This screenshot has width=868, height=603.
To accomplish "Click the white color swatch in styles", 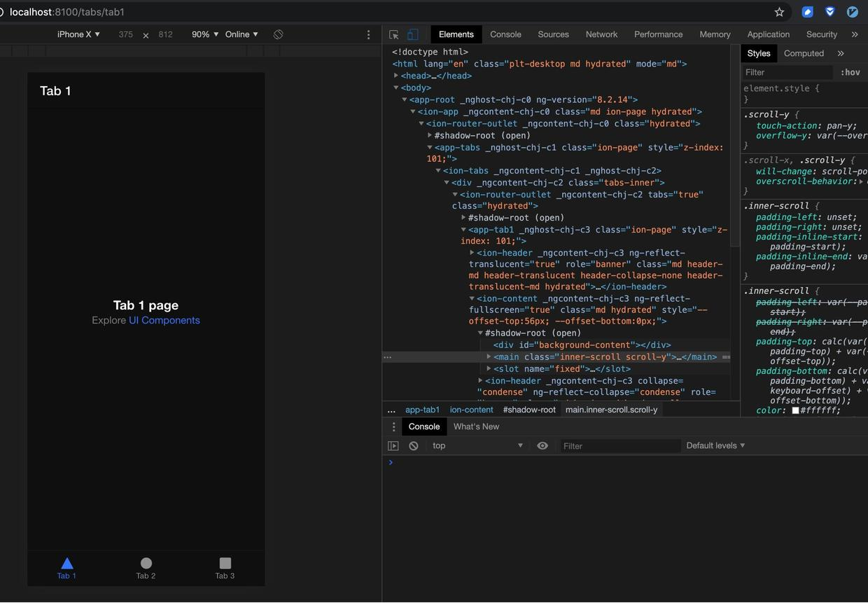I will click(795, 410).
